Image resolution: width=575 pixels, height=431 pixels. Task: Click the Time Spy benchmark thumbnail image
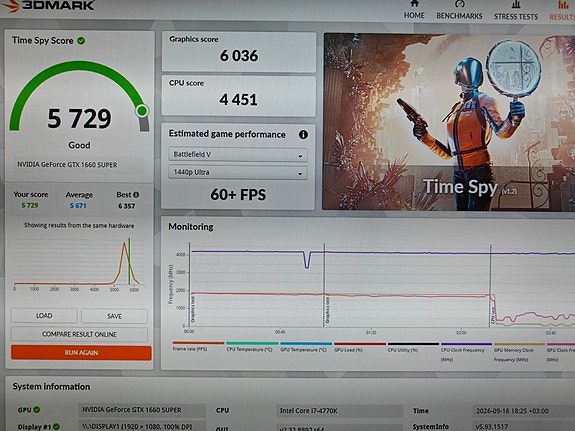click(449, 122)
